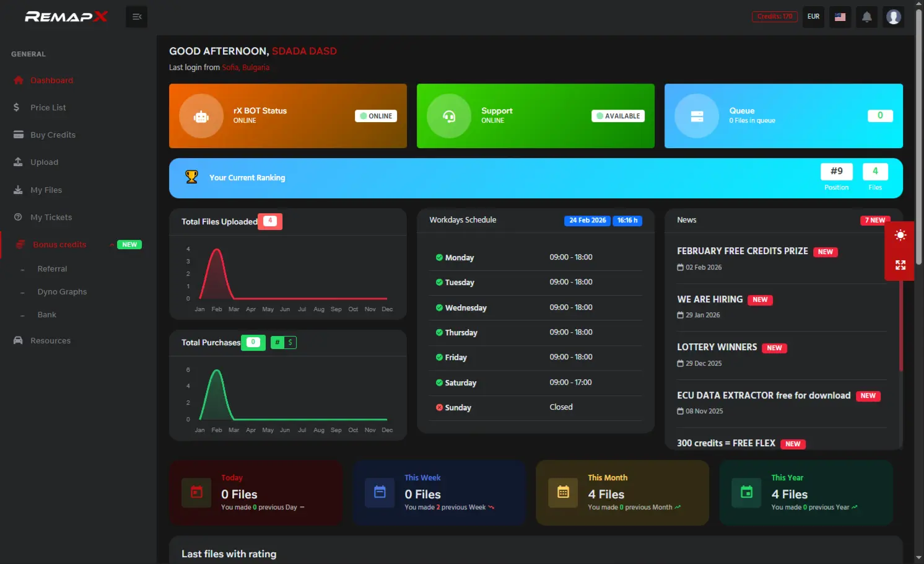Click the Credits: 170 button
This screenshot has height=564, width=924.
coord(774,17)
